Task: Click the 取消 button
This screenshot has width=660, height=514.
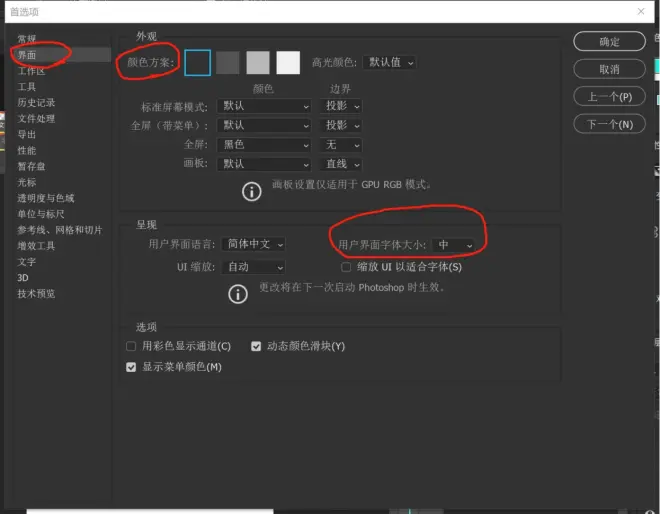Action: (609, 69)
